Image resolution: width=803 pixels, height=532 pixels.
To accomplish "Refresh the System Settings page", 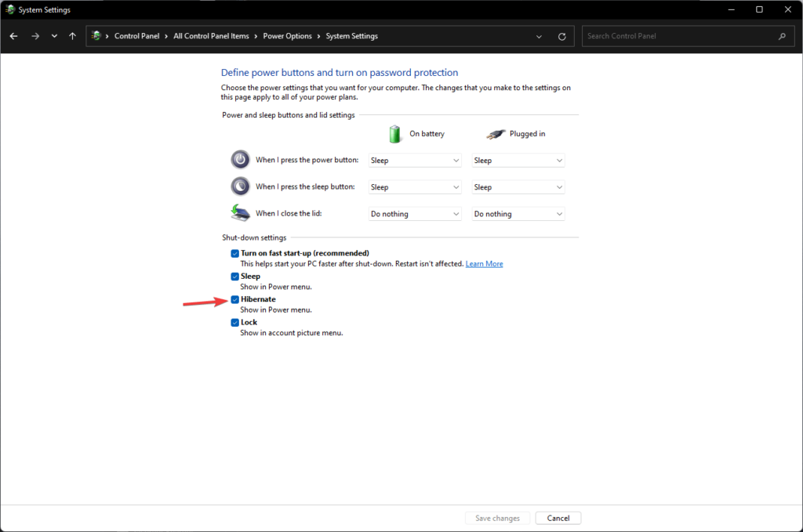I will [561, 36].
